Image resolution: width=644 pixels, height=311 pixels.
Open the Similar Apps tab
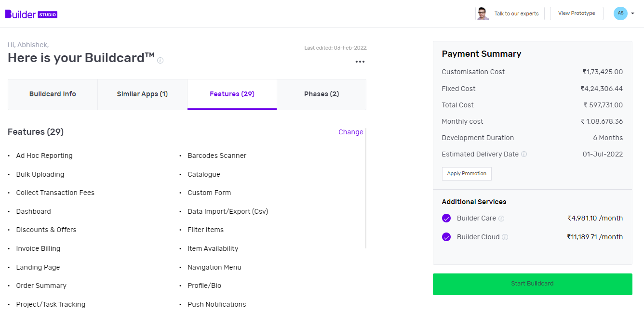(142, 94)
